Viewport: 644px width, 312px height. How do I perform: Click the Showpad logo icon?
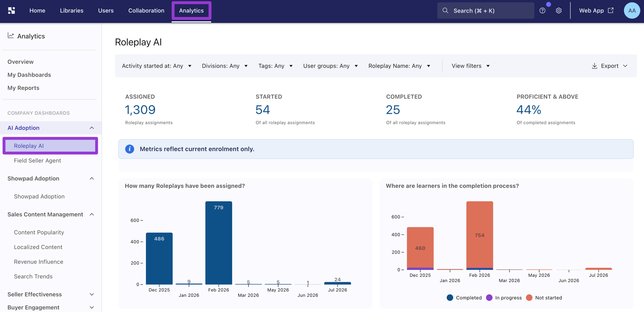[11, 11]
